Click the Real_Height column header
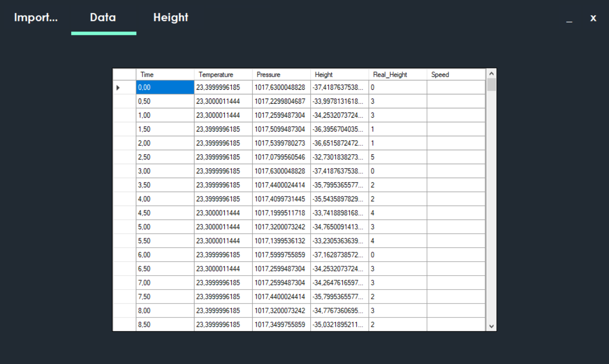 coord(397,74)
